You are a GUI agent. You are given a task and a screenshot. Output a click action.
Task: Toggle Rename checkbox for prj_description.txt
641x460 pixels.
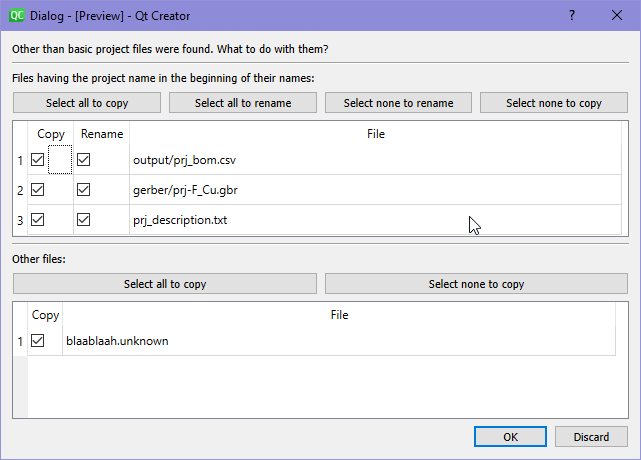(x=84, y=220)
